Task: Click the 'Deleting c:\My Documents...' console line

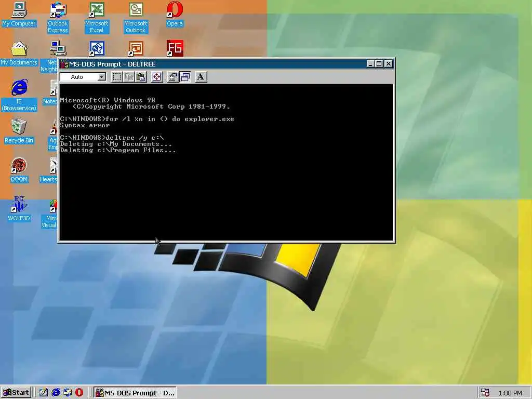Action: pos(116,144)
